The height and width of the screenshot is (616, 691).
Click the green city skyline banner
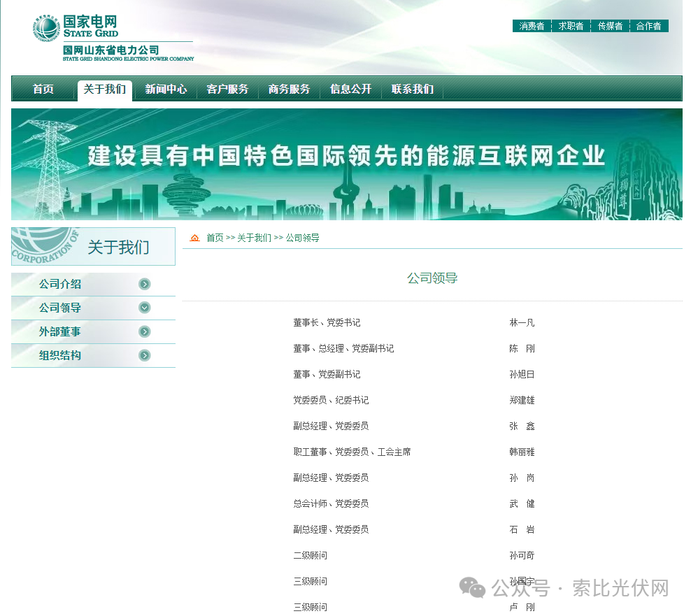[346, 164]
